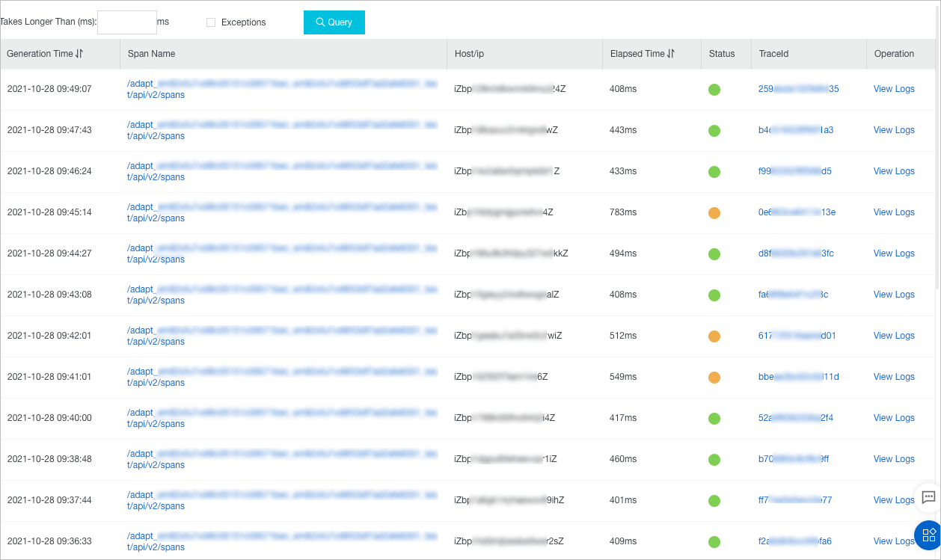Open View Logs for the 09:36:33 trace

pos(894,541)
